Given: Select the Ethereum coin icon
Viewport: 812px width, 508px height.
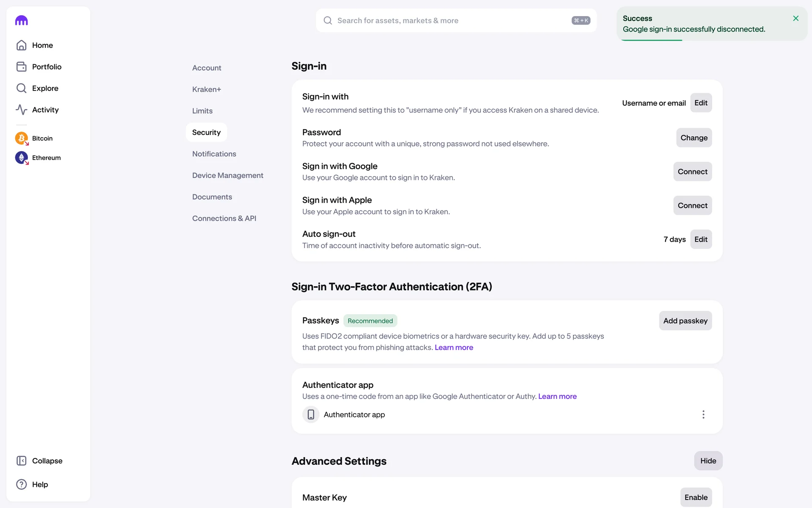Looking at the screenshot, I should point(22,157).
